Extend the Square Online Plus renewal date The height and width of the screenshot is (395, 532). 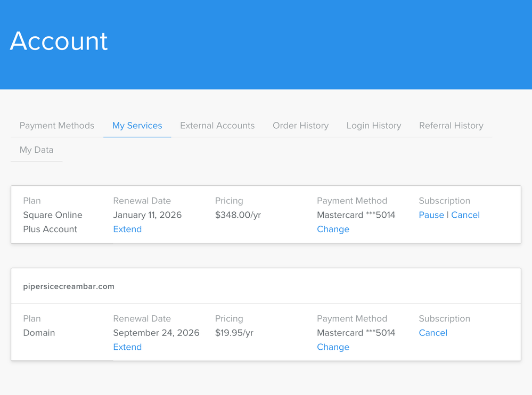[x=127, y=229]
